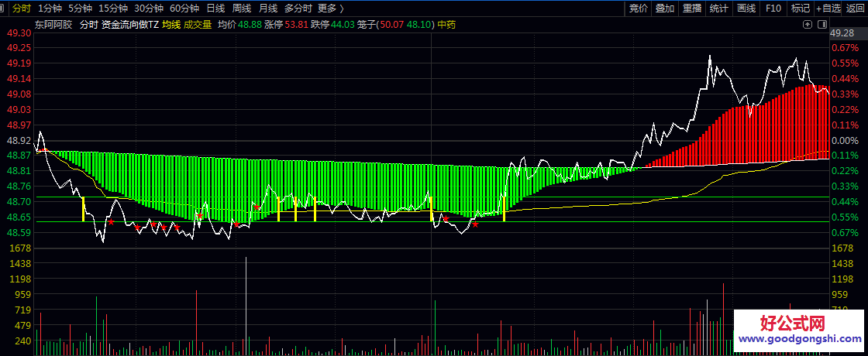Click the 返回 back button
This screenshot has height=356, width=868.
856,9
